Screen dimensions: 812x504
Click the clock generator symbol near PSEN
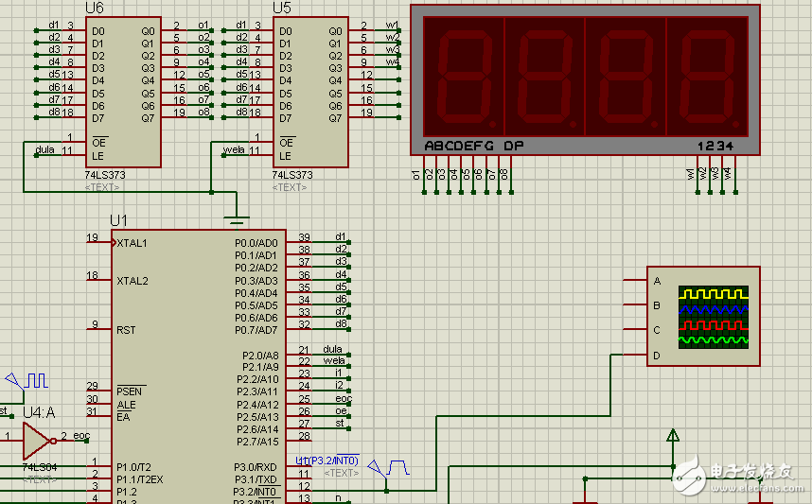point(30,381)
